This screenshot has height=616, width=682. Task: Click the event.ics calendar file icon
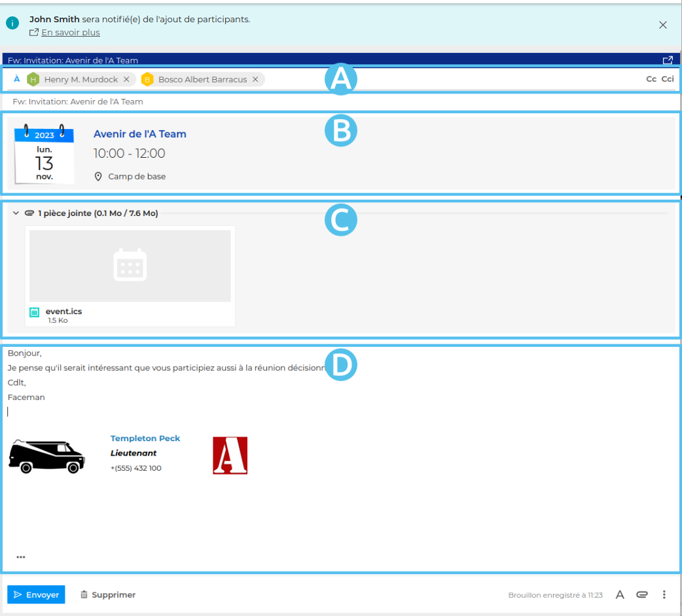click(35, 312)
